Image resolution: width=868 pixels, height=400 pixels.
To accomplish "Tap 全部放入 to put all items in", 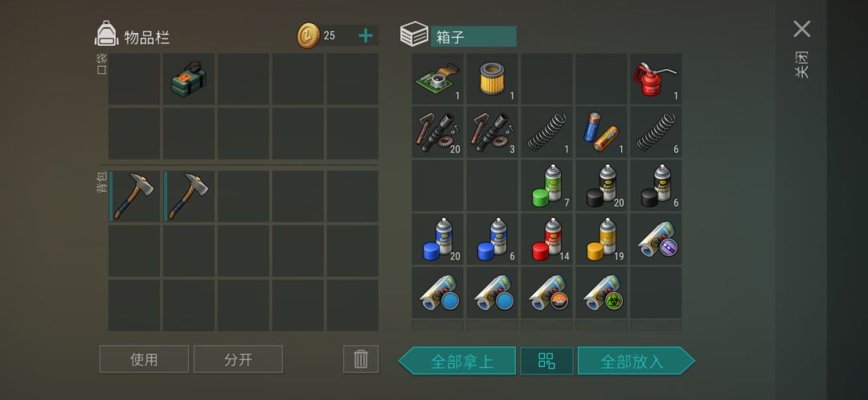I will pyautogui.click(x=636, y=361).
